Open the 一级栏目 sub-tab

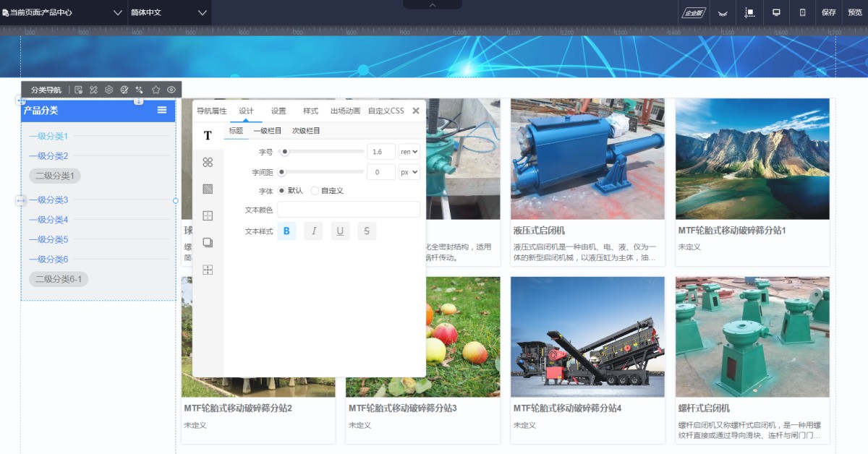point(267,131)
